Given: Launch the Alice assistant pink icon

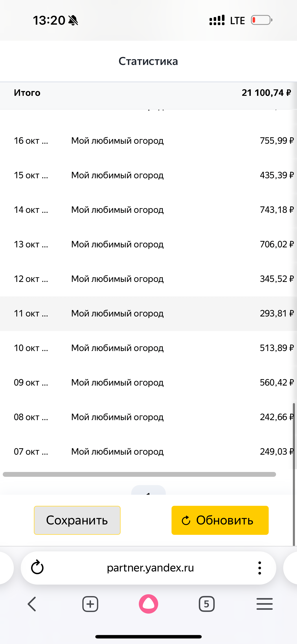Looking at the screenshot, I should click(148, 604).
